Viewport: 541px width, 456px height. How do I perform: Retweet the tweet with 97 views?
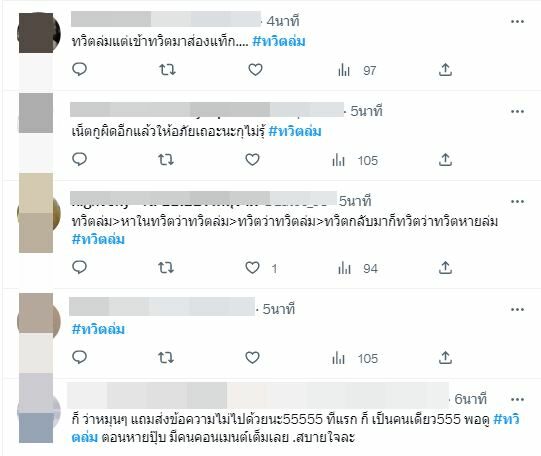click(167, 70)
